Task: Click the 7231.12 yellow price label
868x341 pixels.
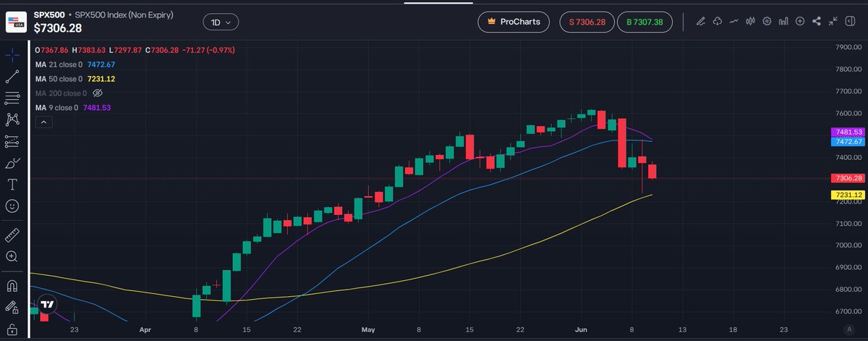Action: [848, 195]
